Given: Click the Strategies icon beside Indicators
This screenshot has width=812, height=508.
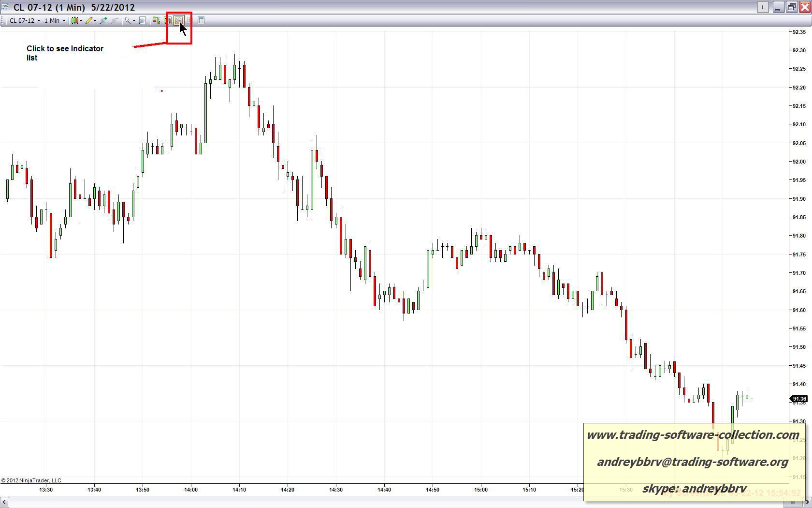Looking at the screenshot, I should (x=189, y=20).
